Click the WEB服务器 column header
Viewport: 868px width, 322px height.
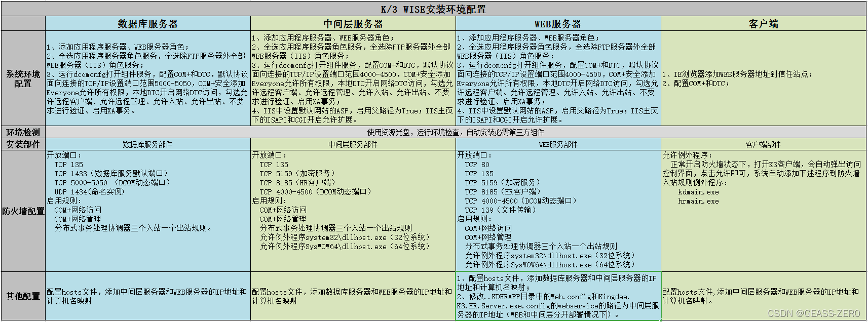click(x=558, y=24)
